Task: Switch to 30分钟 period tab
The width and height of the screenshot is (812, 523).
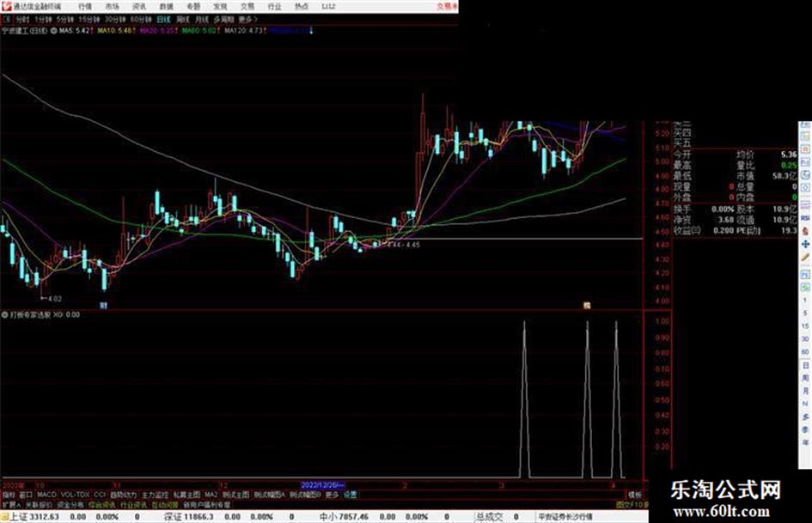Action: click(115, 20)
